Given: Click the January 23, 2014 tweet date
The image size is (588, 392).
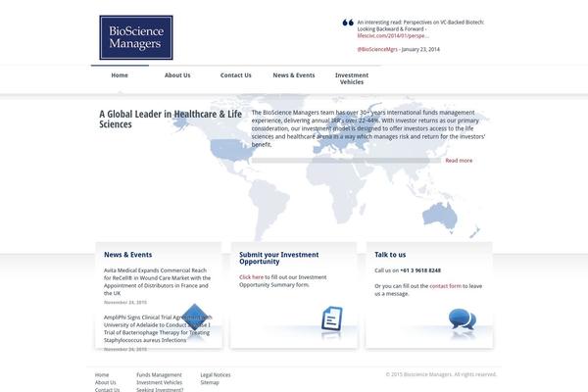Looking at the screenshot, I should 420,50.
